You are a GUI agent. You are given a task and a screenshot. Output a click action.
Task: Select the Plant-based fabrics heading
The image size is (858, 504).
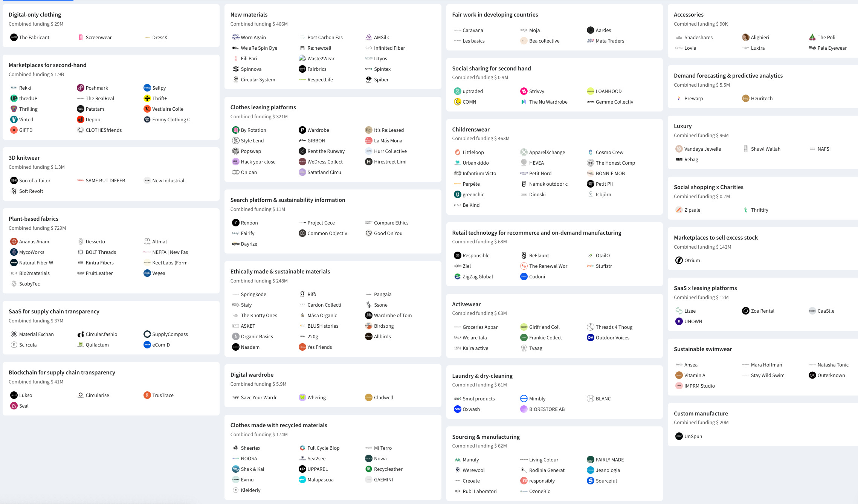(x=34, y=218)
